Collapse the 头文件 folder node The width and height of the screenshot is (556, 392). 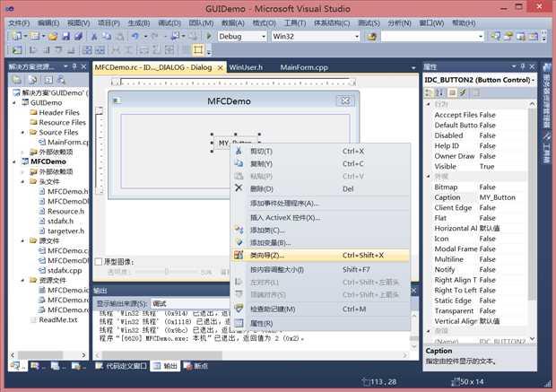click(x=23, y=182)
